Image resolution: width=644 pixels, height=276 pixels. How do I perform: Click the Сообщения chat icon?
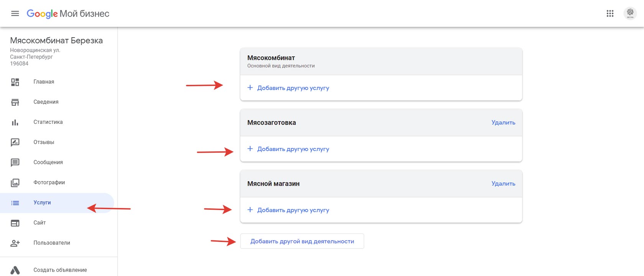pyautogui.click(x=15, y=163)
